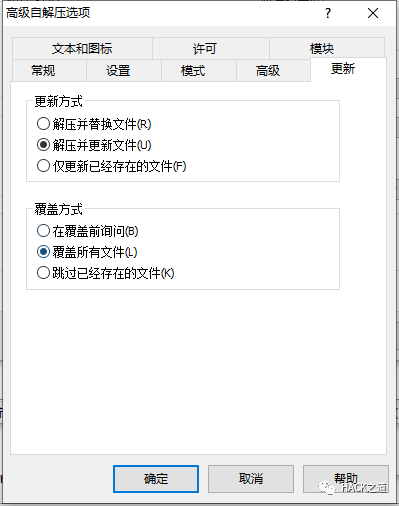
Task: Choose 覆盖所有文件(L) radio button
Action: pos(87,252)
